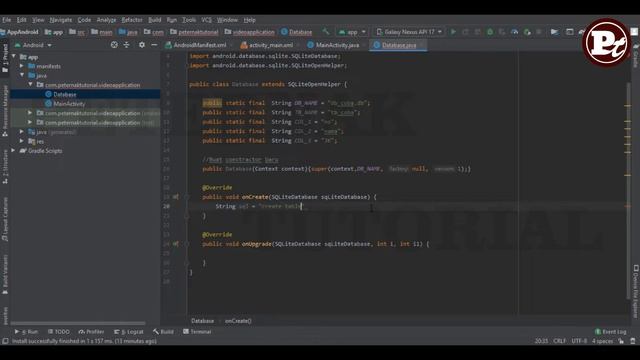Viewport: 640px width, 360px height.
Task: Open the app run configuration dropdown
Action: click(x=352, y=32)
